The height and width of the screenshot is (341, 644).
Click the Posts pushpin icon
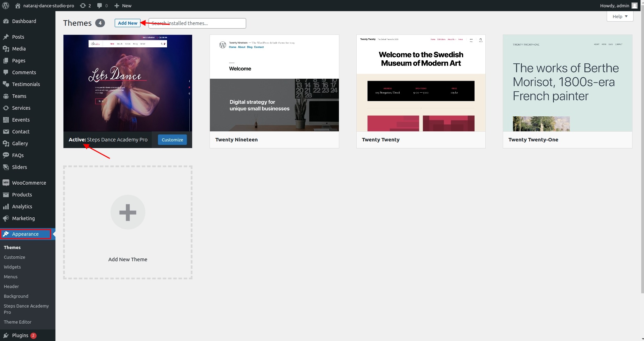tap(6, 37)
